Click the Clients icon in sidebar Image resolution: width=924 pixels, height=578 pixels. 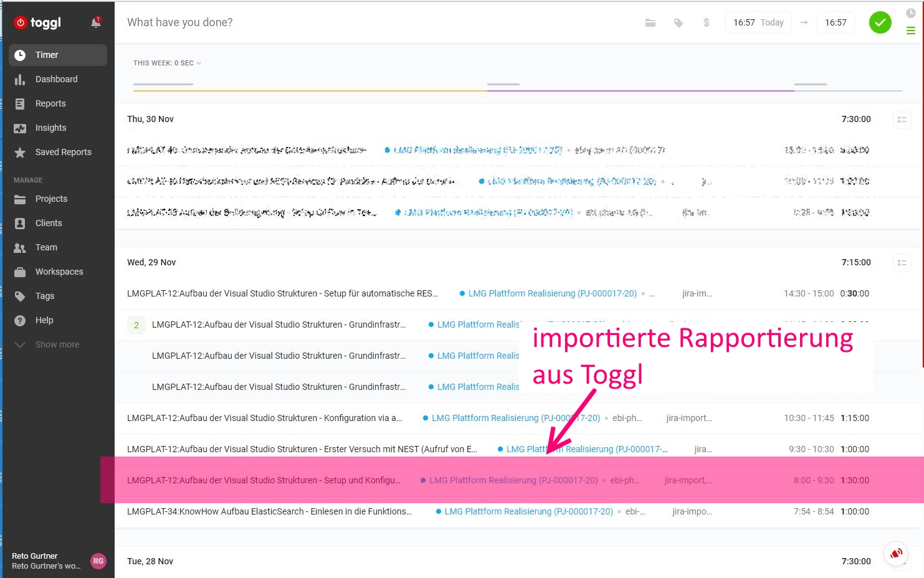(x=20, y=223)
